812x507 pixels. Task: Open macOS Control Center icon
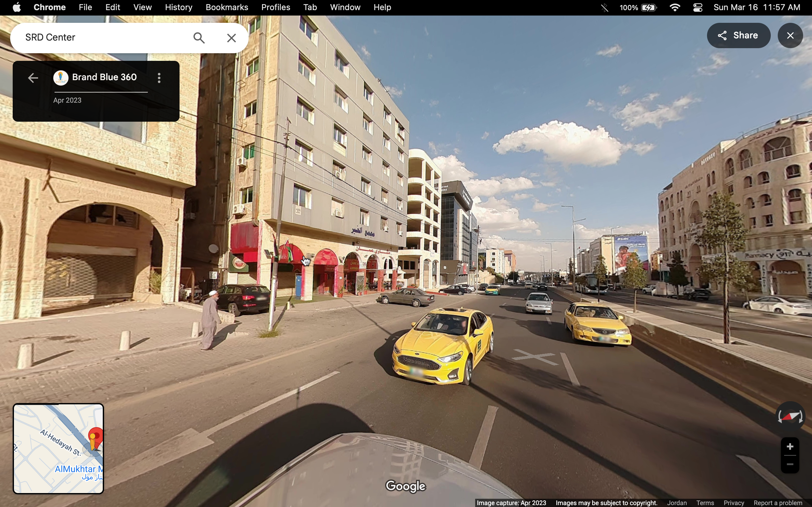pyautogui.click(x=697, y=7)
